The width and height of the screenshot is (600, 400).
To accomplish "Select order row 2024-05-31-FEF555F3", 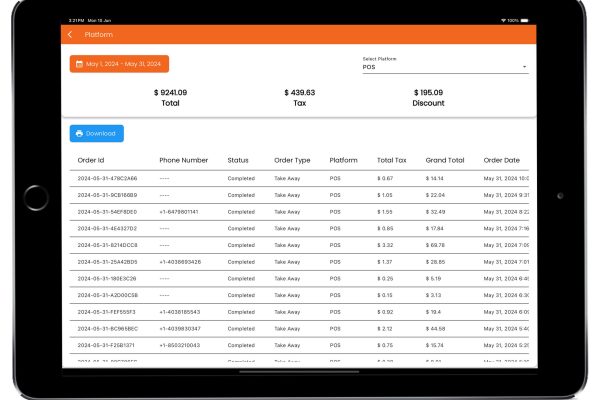I will point(107,313).
